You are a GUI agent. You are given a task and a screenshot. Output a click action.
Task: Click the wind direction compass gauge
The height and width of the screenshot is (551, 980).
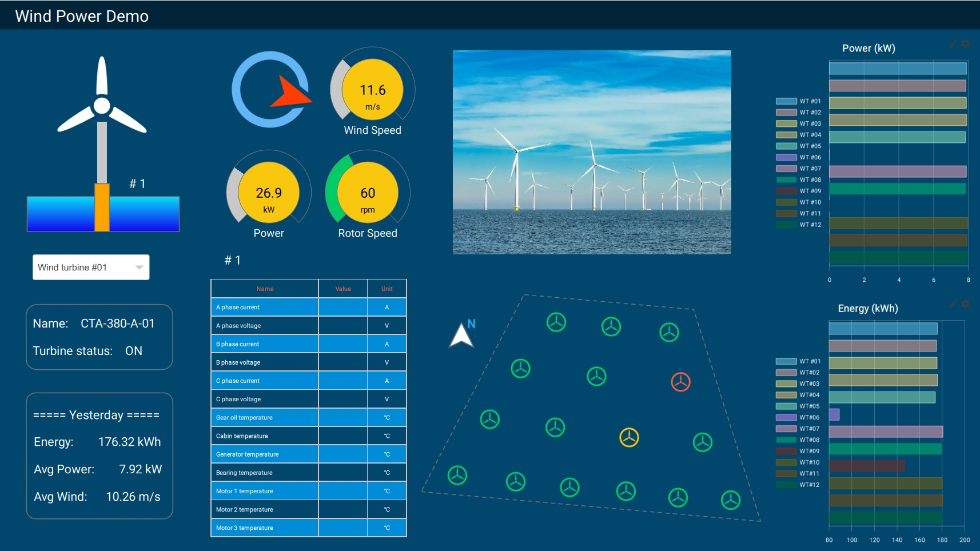pos(271,90)
